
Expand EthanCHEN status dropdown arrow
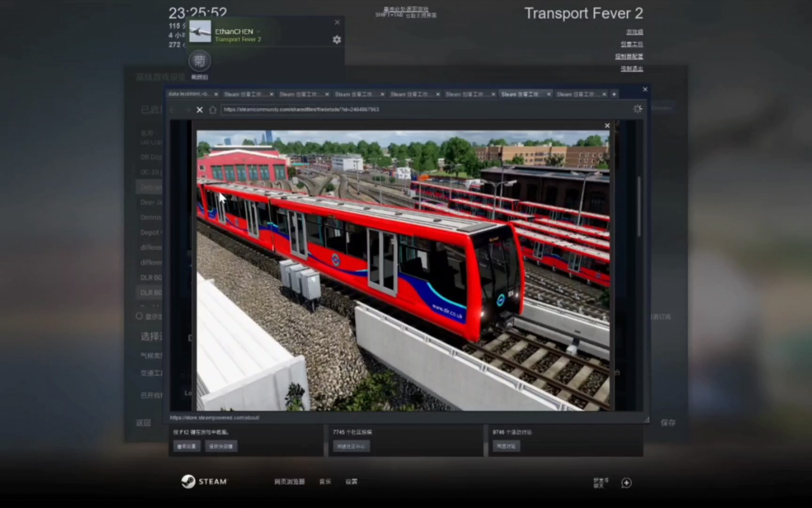(x=258, y=32)
